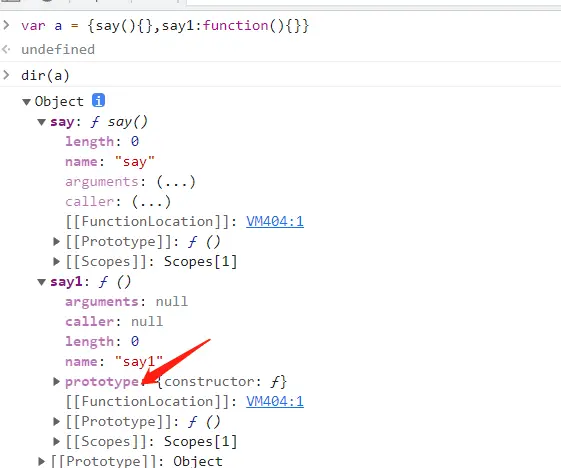Reveal the caller (...) getter value in say
This screenshot has width=561, height=468.
[151, 202]
